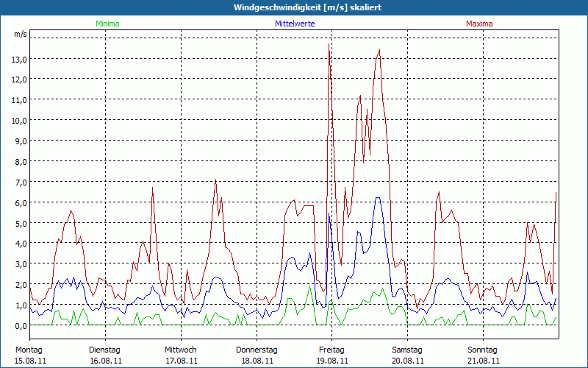
Task: Click the 1,0 y-axis value
Action: (x=21, y=305)
